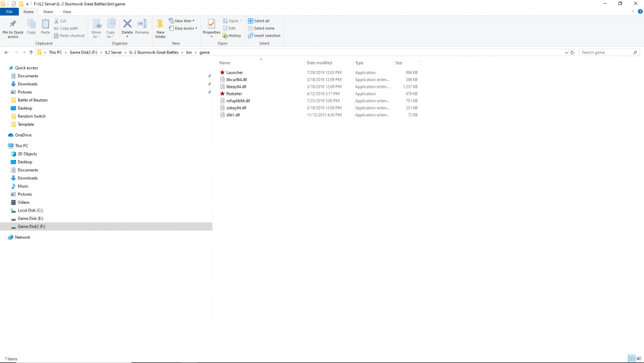
Task: Select the zlib1.dll file
Action: pos(232,115)
